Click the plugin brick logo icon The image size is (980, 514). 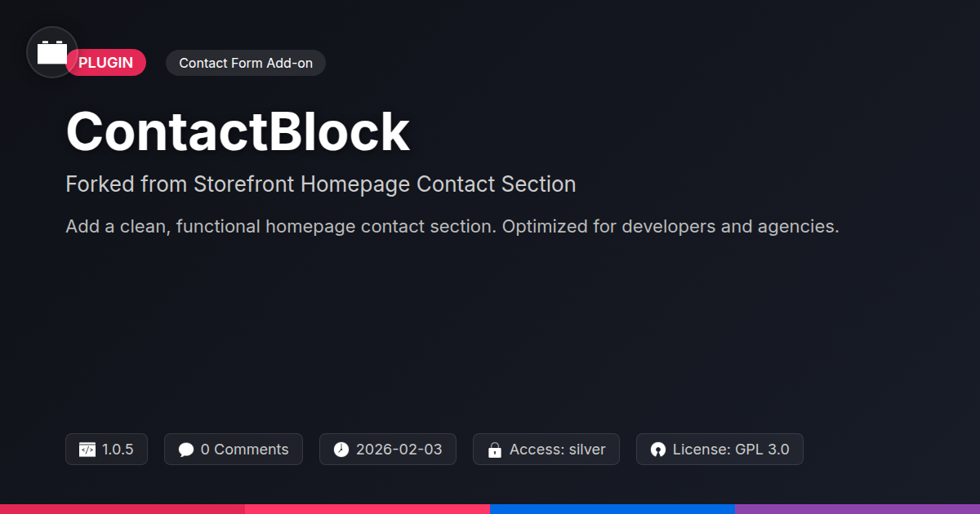tap(52, 52)
